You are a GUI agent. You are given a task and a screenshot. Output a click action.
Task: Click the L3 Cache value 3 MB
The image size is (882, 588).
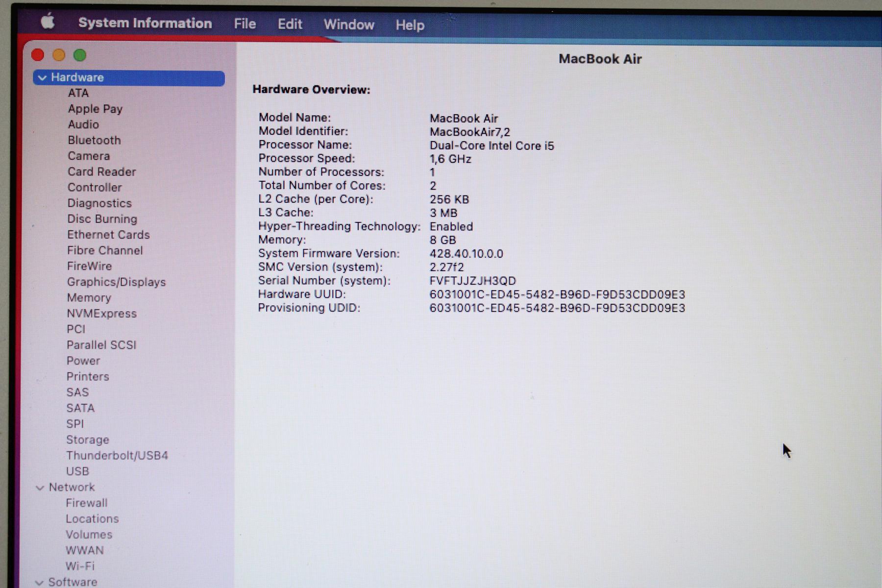click(x=443, y=213)
